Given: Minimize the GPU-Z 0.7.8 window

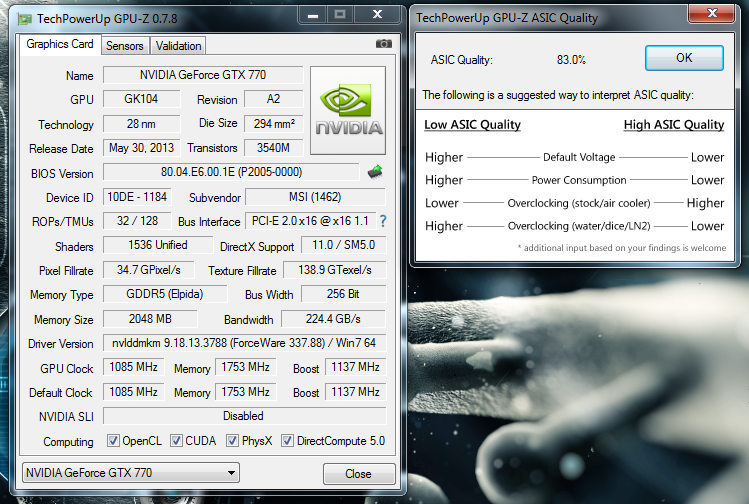Looking at the screenshot, I should click(313, 15).
